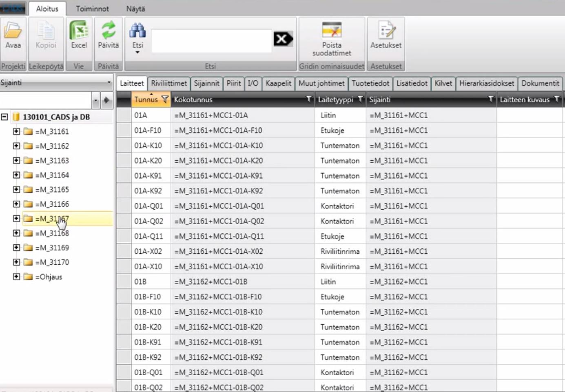This screenshot has width=565, height=392.
Task: Select row header of device 01B
Action: (x=124, y=281)
